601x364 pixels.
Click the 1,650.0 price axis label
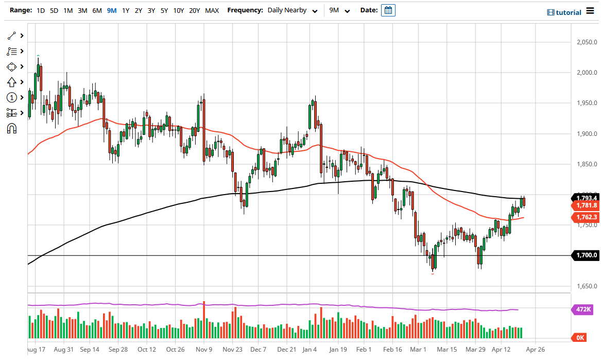(x=587, y=286)
